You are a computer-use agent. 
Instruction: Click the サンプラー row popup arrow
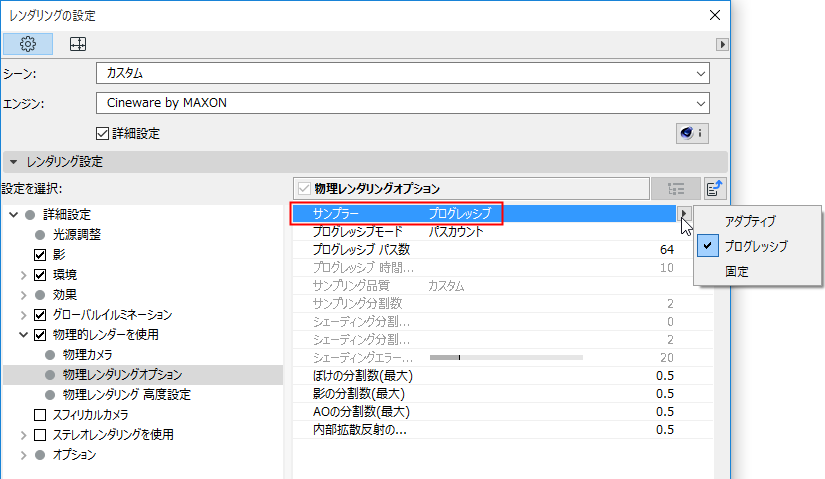click(x=683, y=213)
